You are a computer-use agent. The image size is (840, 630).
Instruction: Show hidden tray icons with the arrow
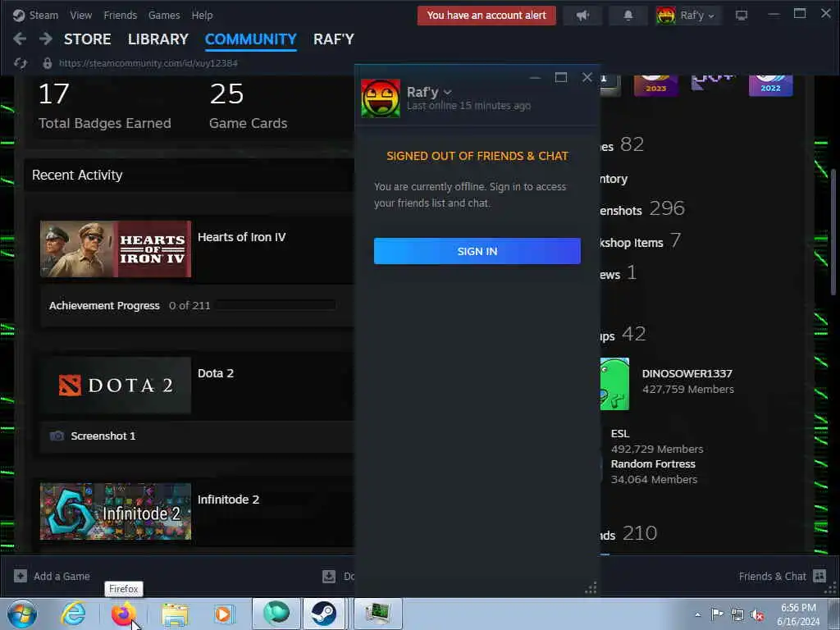click(x=697, y=615)
